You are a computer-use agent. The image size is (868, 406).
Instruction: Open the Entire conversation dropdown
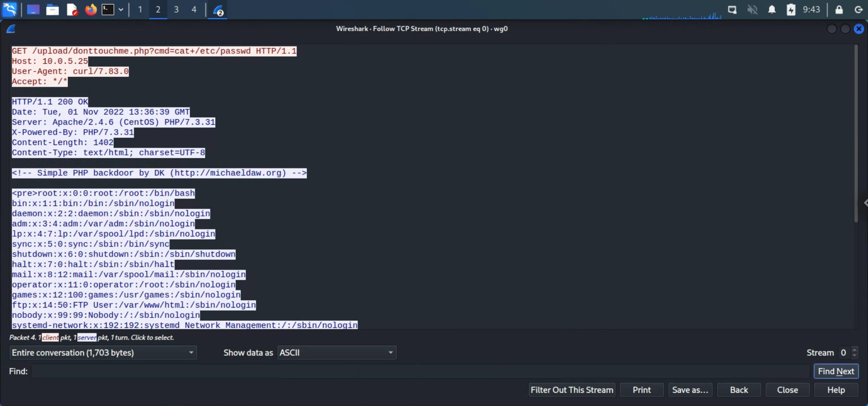click(x=103, y=353)
